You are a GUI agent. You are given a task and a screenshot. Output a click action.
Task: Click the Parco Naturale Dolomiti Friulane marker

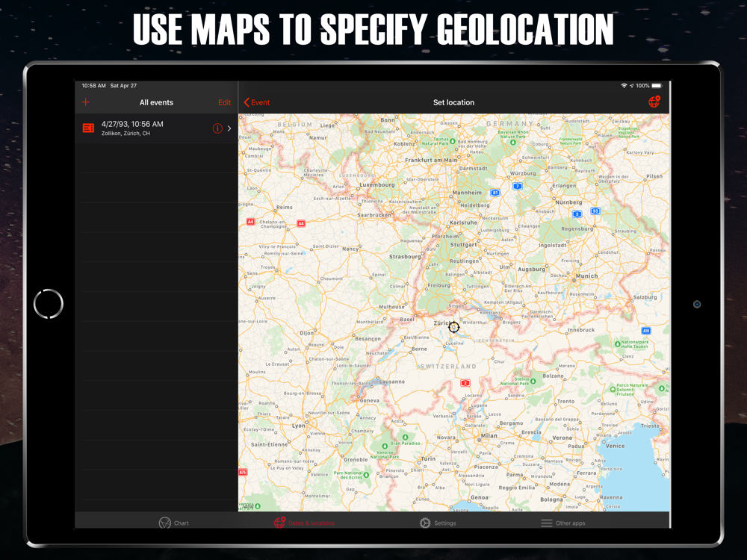[x=613, y=390]
